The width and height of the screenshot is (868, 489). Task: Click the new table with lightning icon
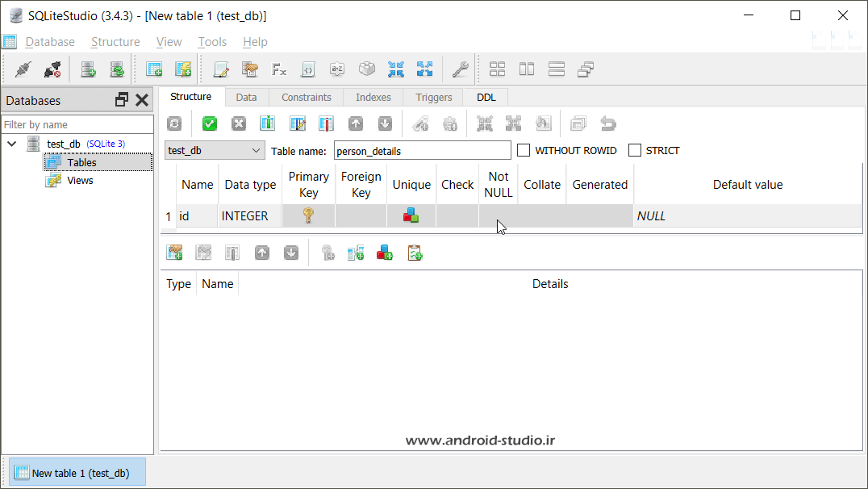point(183,69)
